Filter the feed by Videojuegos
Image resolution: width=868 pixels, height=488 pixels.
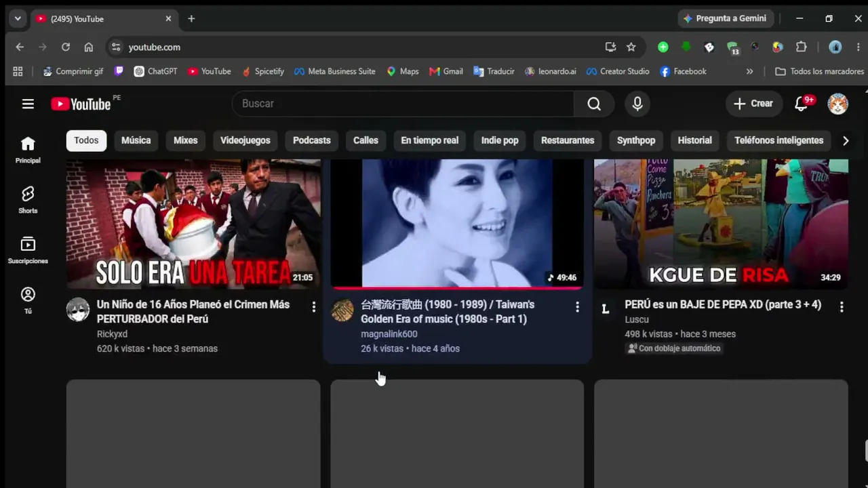(245, 140)
